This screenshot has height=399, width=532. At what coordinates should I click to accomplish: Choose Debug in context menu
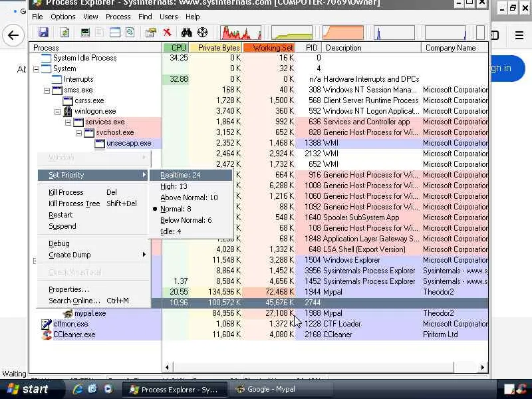click(x=93, y=243)
